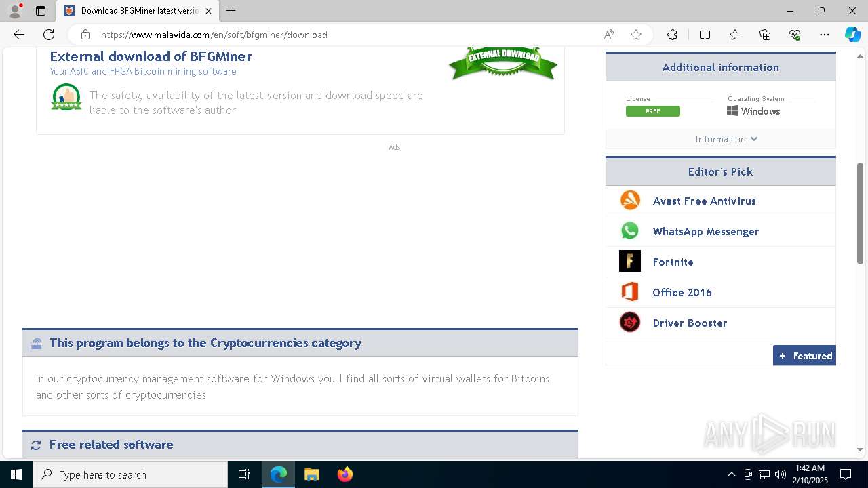Show hidden system tray icons
The image size is (868, 488).
pos(731,474)
